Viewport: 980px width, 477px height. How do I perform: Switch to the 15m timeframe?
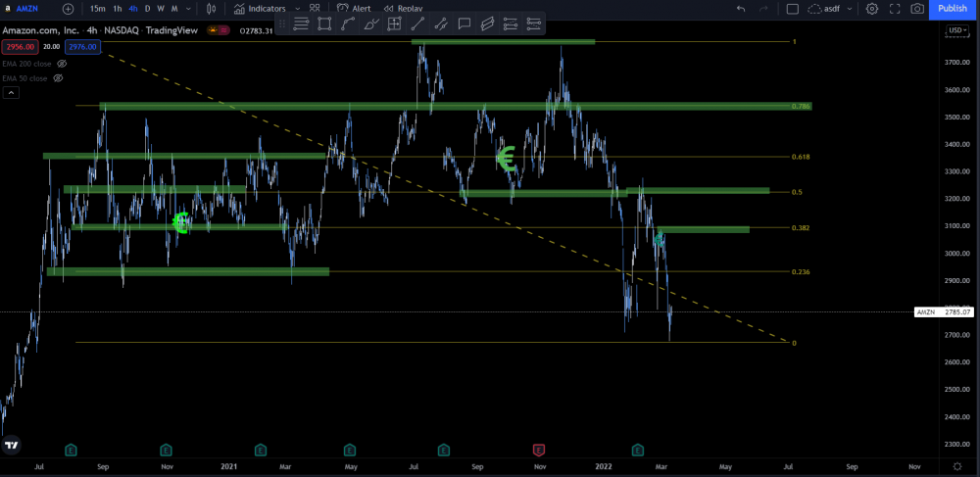tap(97, 9)
